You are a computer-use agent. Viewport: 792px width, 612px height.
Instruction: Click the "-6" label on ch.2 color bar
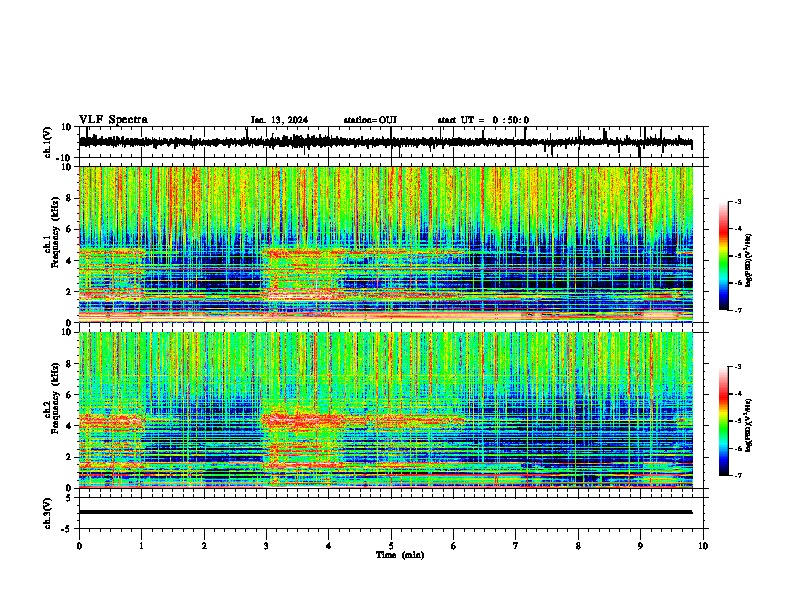point(737,448)
